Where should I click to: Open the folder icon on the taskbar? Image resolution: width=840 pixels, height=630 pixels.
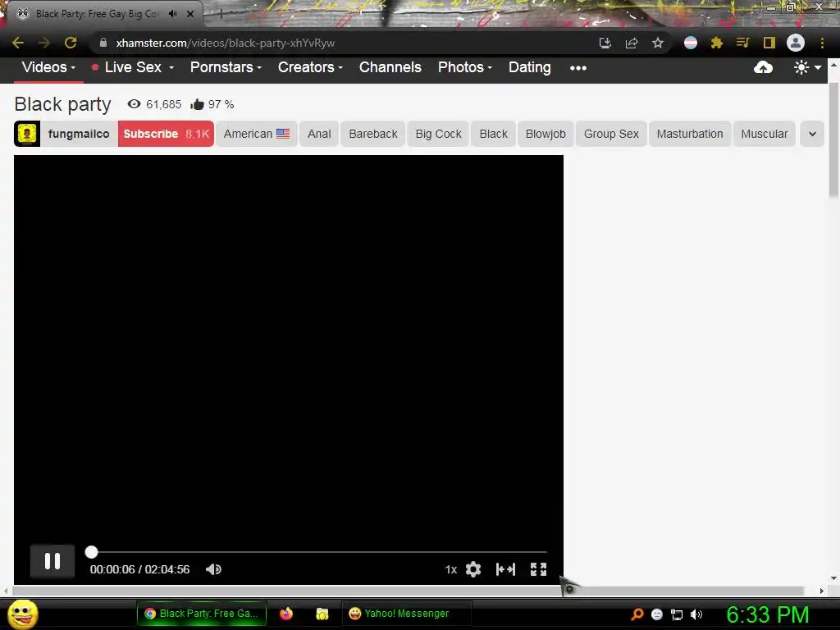tap(322, 614)
